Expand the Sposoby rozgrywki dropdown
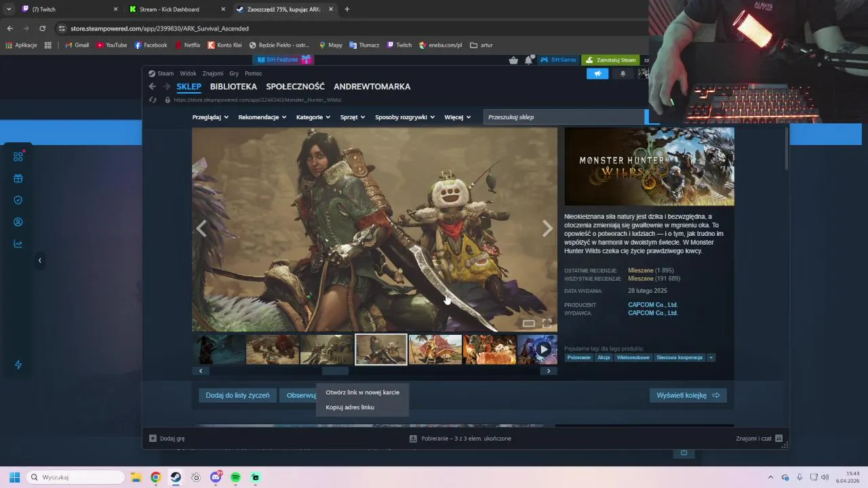868x488 pixels. coord(405,117)
